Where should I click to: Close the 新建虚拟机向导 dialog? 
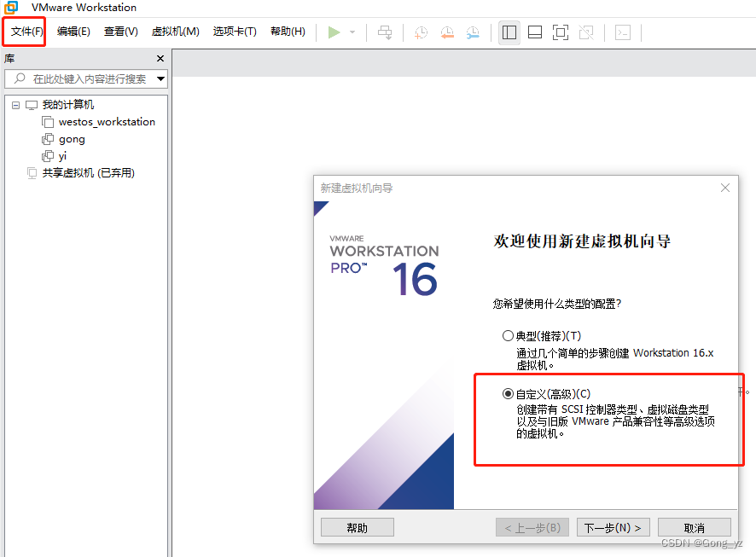point(725,188)
